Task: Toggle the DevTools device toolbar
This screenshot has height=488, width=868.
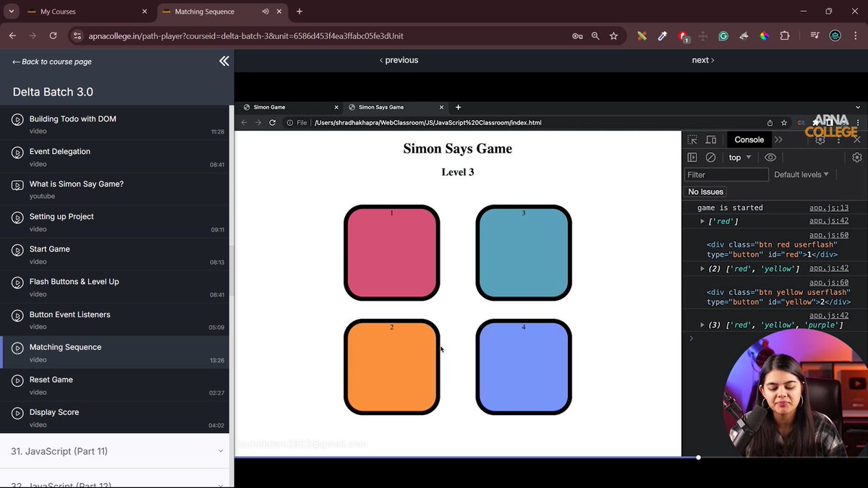Action: pos(711,140)
